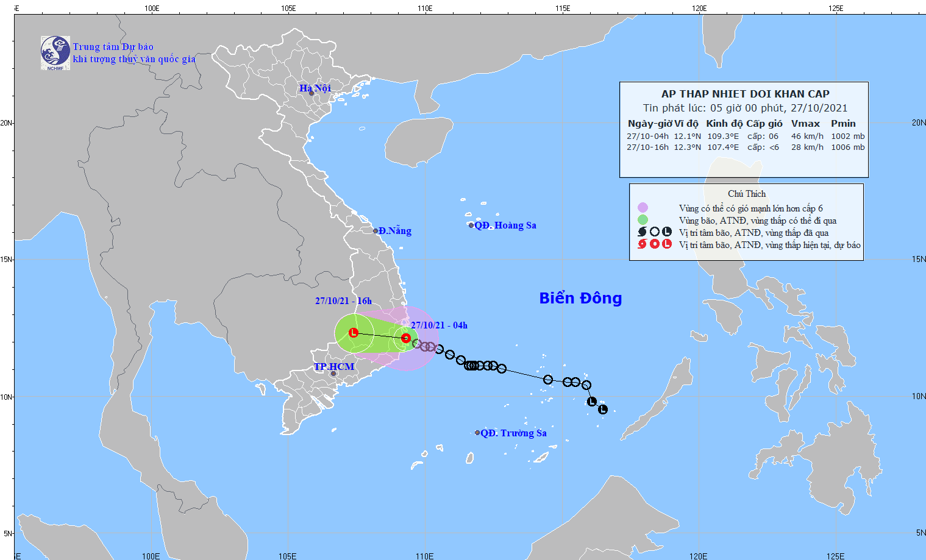Click the black storm symbol in the legend
Screen dimensions: 926x560
point(643,233)
